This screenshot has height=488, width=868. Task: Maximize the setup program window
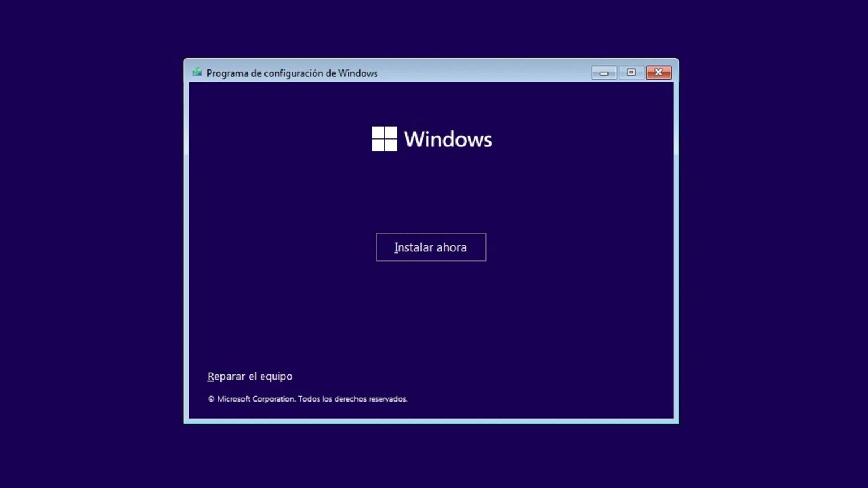click(631, 73)
